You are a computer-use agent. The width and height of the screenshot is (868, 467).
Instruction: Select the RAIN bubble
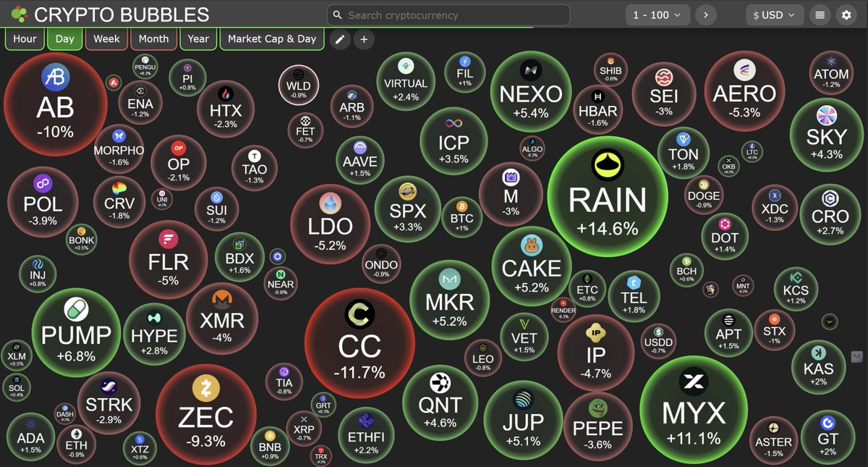click(x=607, y=196)
